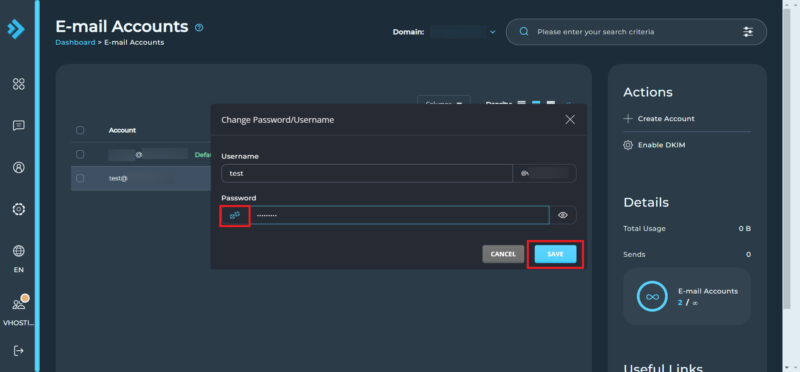This screenshot has width=800, height=372.
Task: Check the test@ account row checkbox
Action: click(x=80, y=178)
